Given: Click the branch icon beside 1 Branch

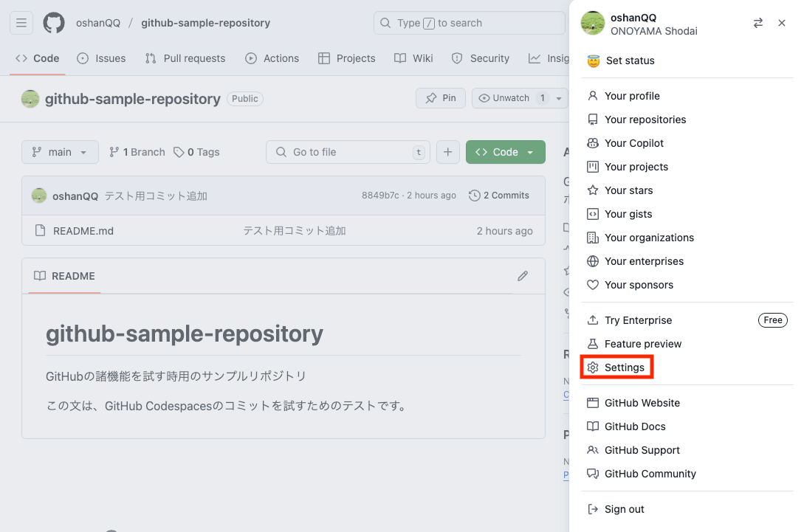Looking at the screenshot, I should [x=114, y=152].
